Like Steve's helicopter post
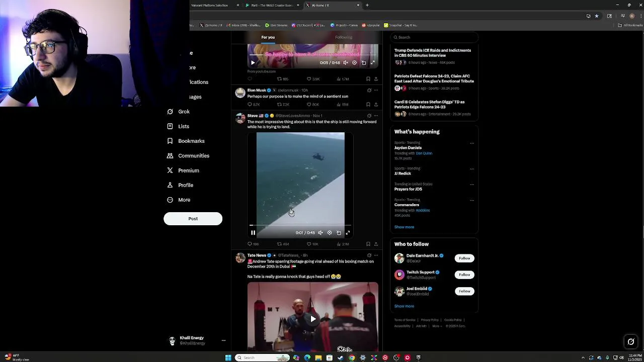 (x=312, y=244)
